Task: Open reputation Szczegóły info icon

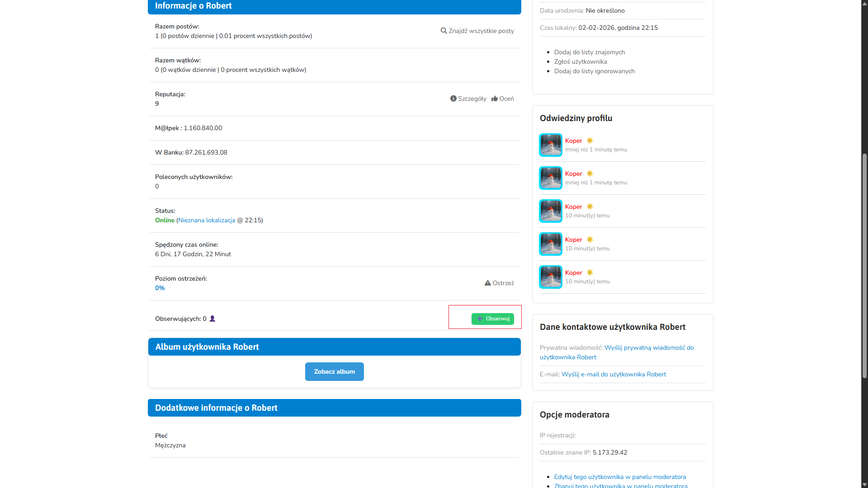Action: (453, 99)
